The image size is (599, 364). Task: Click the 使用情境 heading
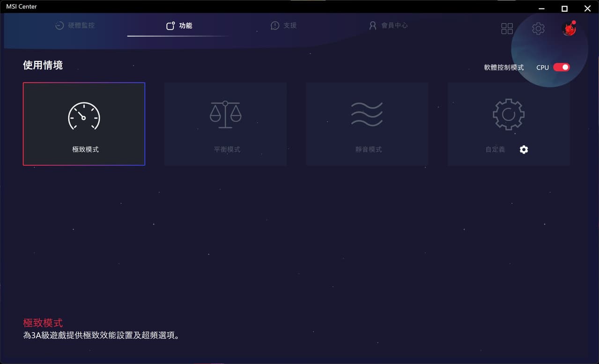(x=43, y=65)
